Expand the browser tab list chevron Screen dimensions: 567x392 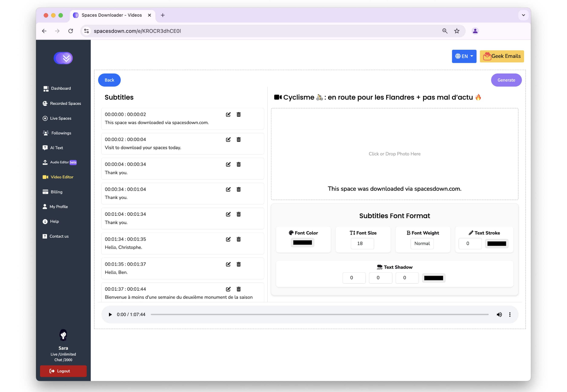[524, 15]
